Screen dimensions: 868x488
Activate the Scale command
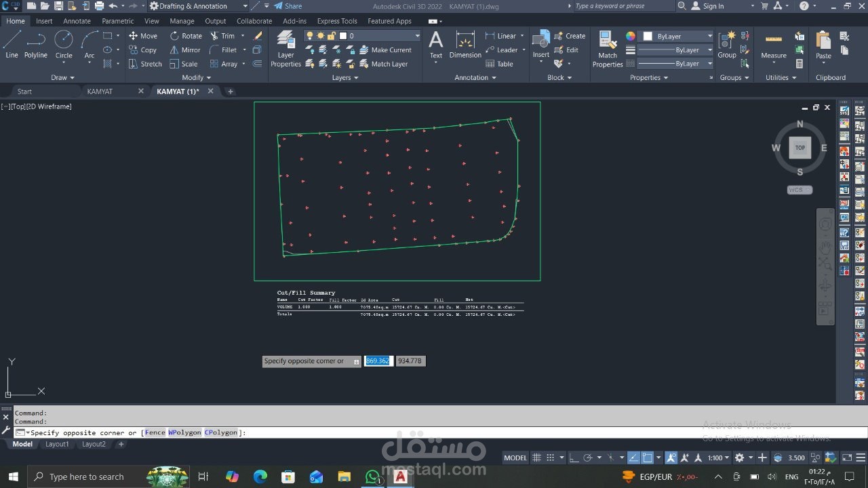tap(184, 64)
